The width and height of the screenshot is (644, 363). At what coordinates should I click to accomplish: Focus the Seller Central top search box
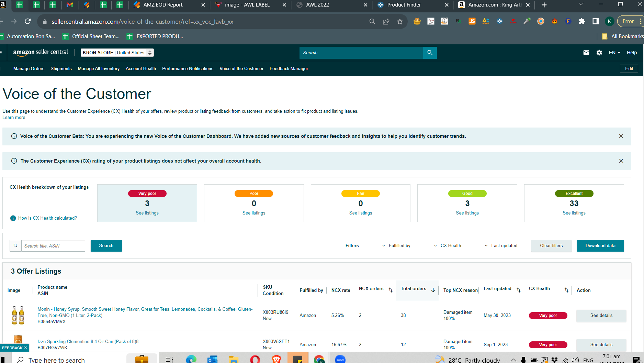coord(361,53)
